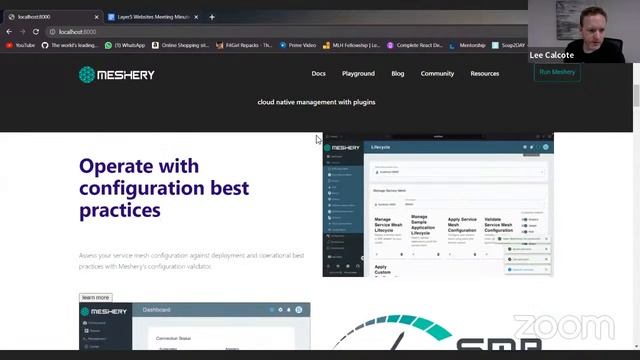Click 'Operate with configuration best practices' heading
The image size is (640, 360).
click(164, 188)
